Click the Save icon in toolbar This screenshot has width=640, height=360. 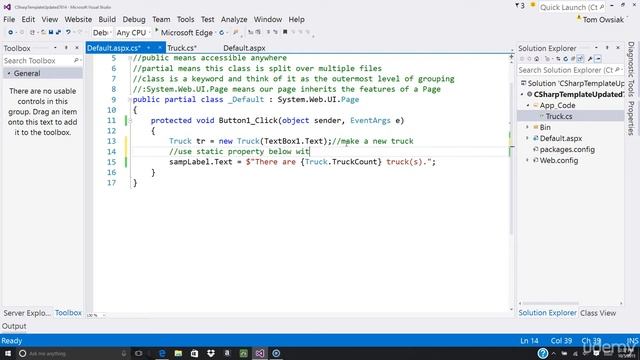[x=51, y=32]
